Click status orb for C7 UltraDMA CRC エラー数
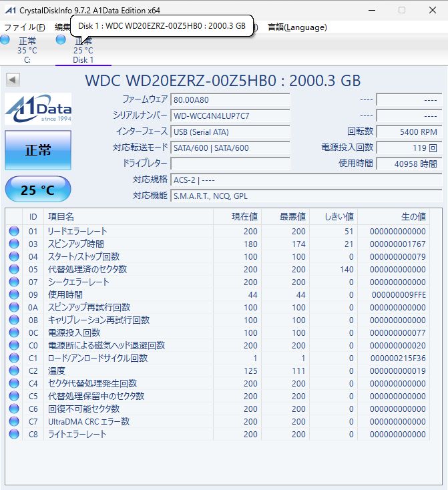Viewport: 448px width, 490px height. pos(14,421)
